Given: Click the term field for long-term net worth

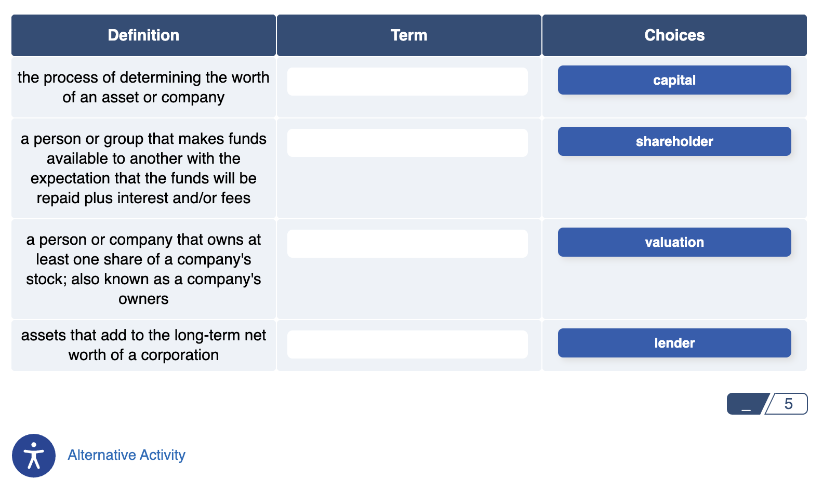Looking at the screenshot, I should [407, 344].
